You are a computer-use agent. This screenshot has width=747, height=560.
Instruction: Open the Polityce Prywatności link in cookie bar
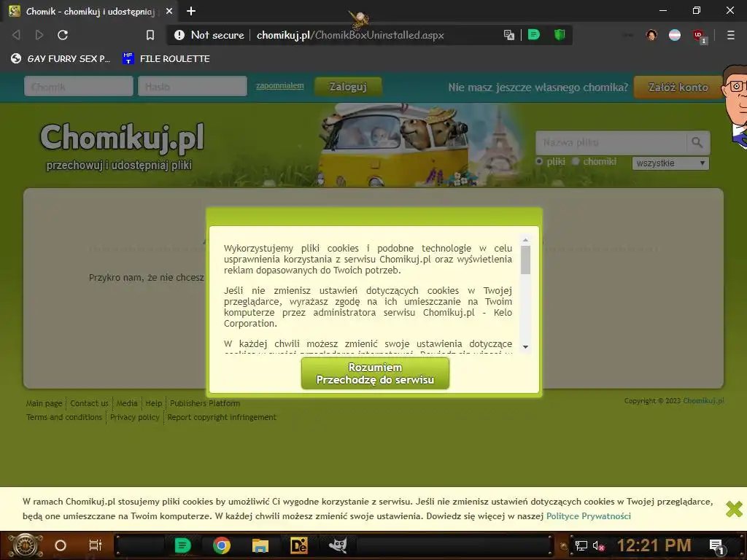point(589,516)
